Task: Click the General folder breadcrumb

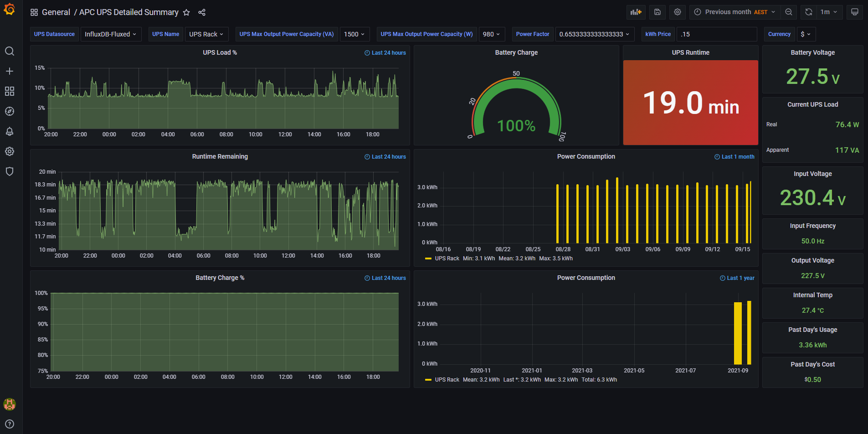Action: [x=56, y=12]
